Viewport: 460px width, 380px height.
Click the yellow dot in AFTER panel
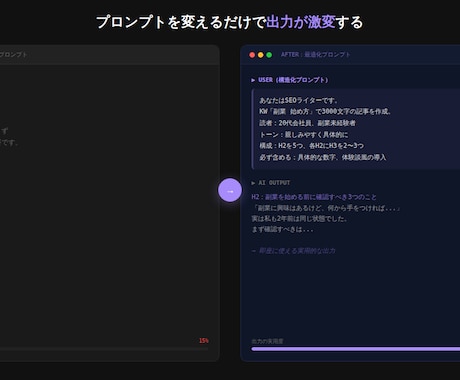[261, 55]
